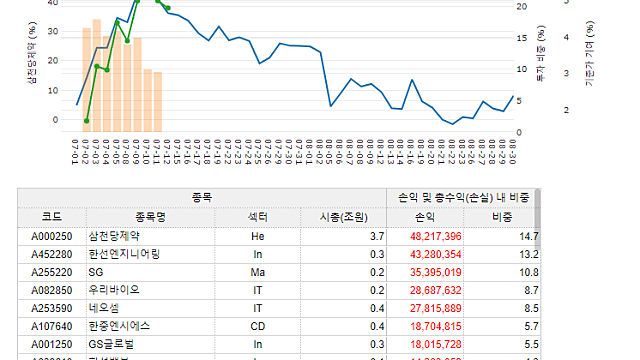The width and height of the screenshot is (640, 360).
Task: Click the 기준가 기여 (%) axis label
Action: [589, 53]
